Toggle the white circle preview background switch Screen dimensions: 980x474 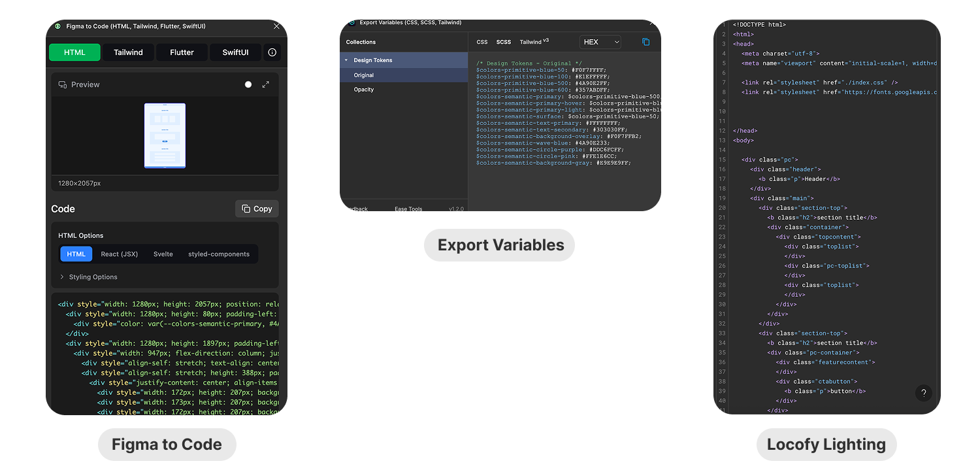(x=248, y=84)
